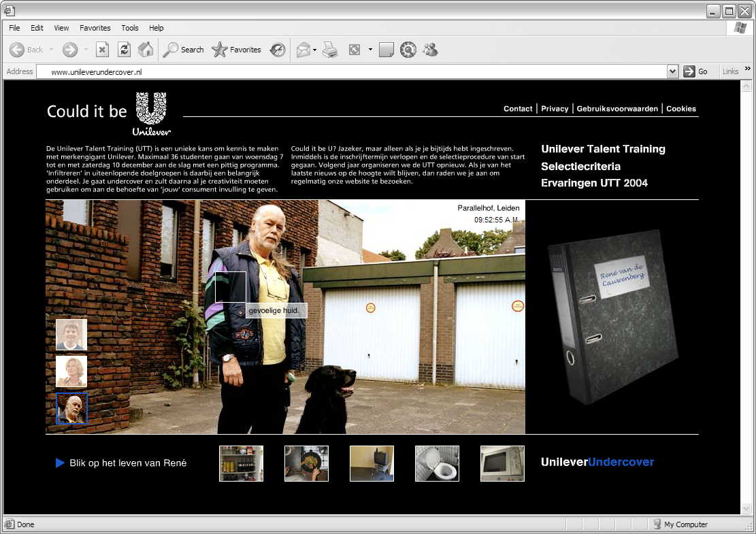Open the View menu
Image resolution: width=756 pixels, height=534 pixels.
(x=61, y=28)
